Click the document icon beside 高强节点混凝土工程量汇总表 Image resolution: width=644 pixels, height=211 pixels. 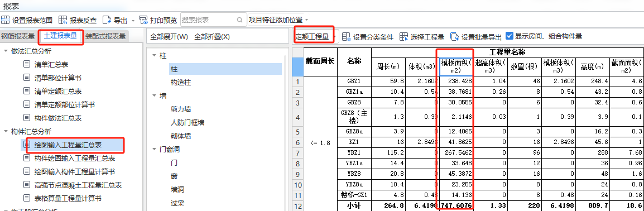click(27, 185)
